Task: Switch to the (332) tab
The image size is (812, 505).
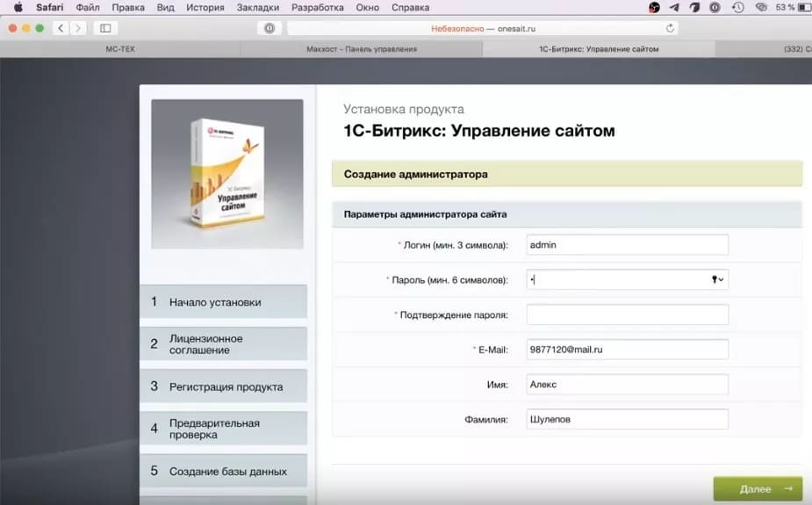Action: 764,49
